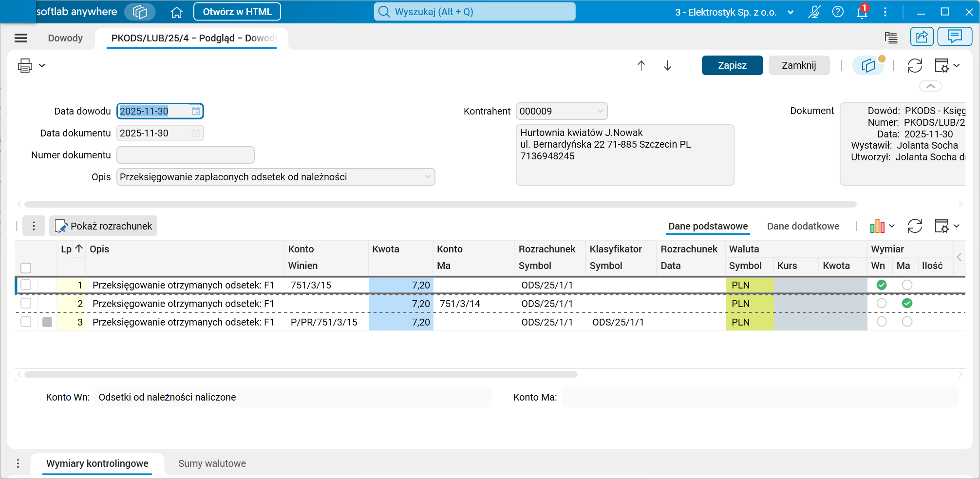Expand the Kontrahent 000009 dropdown
980x479 pixels.
click(600, 111)
